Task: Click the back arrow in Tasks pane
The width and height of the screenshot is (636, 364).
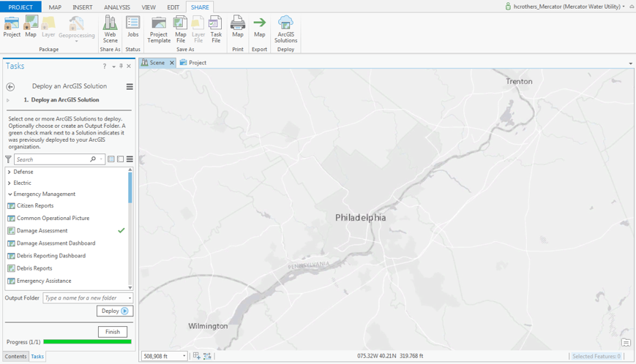Action: click(10, 87)
